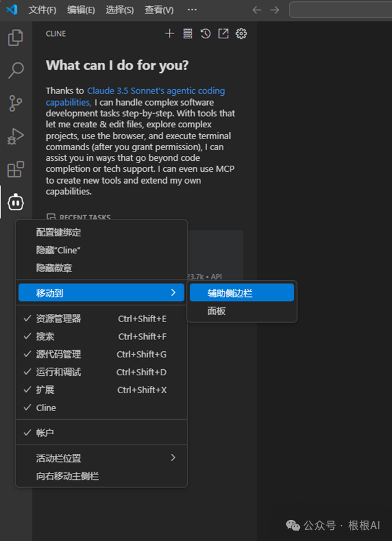Image resolution: width=392 pixels, height=541 pixels.
Task: Open the Run and Debug icon
Action: [15, 136]
